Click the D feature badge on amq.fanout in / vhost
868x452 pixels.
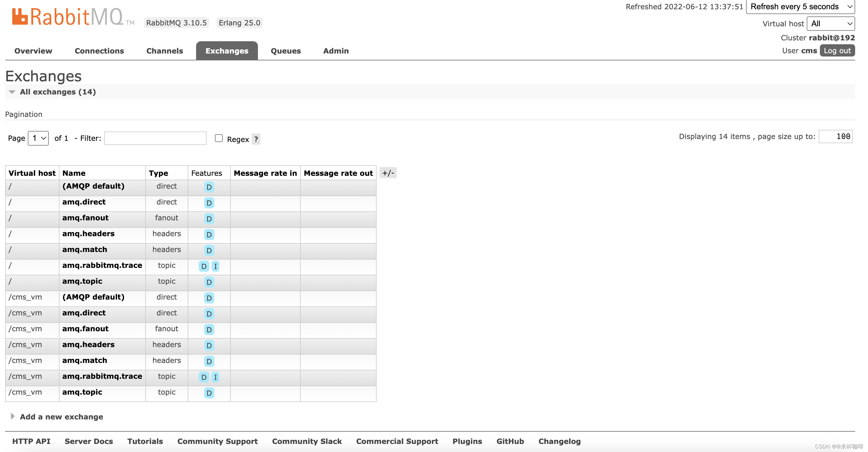point(209,219)
